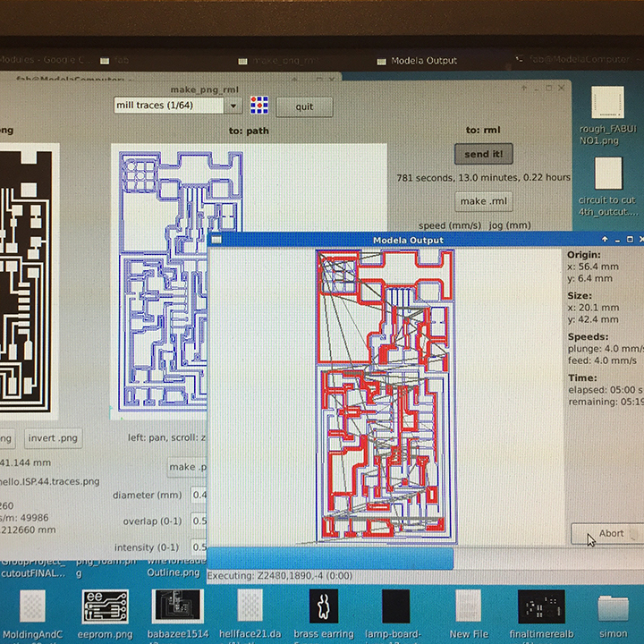Image resolution: width=644 pixels, height=644 pixels.
Task: Switch to make_png_rml taskbar item
Action: [x=278, y=61]
